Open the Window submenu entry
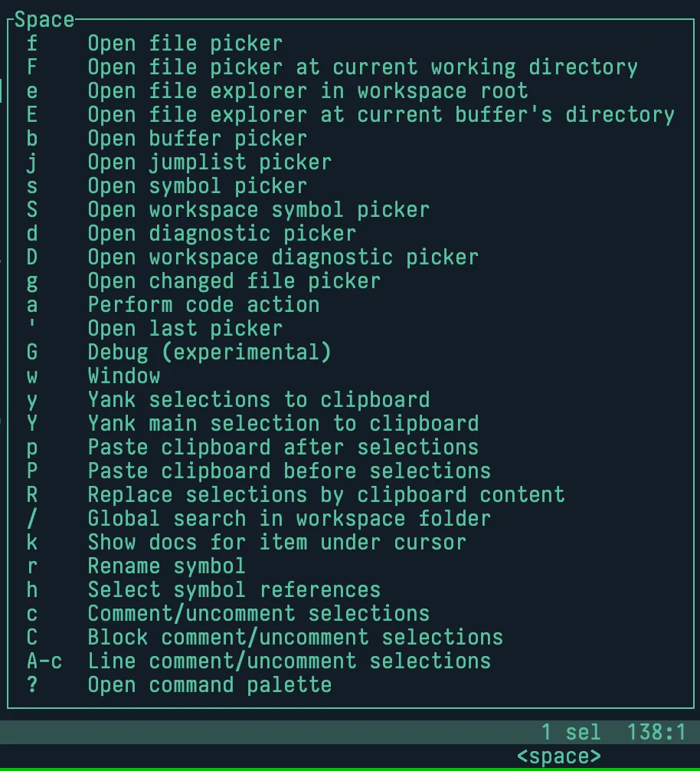 point(124,376)
